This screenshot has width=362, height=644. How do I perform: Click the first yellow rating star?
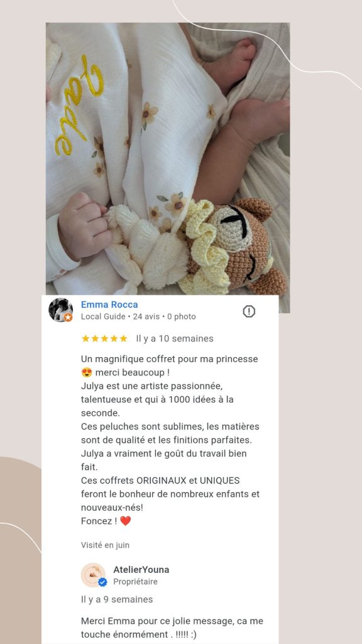tap(85, 338)
